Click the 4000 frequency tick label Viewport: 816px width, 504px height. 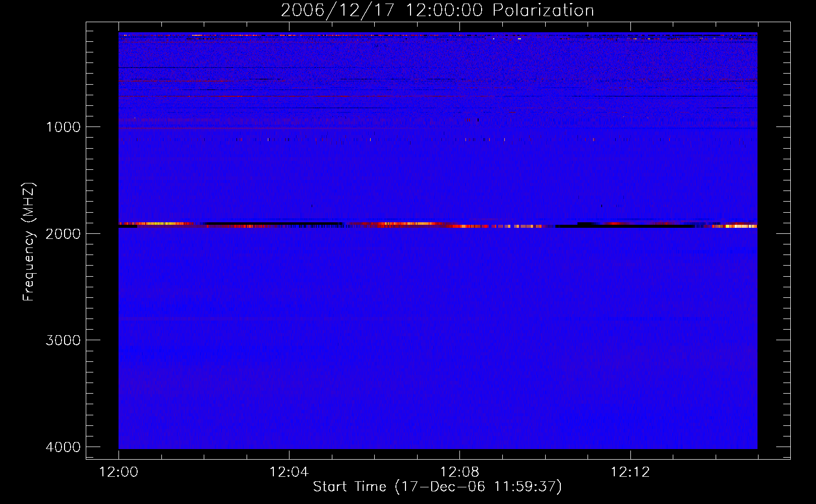pos(63,447)
